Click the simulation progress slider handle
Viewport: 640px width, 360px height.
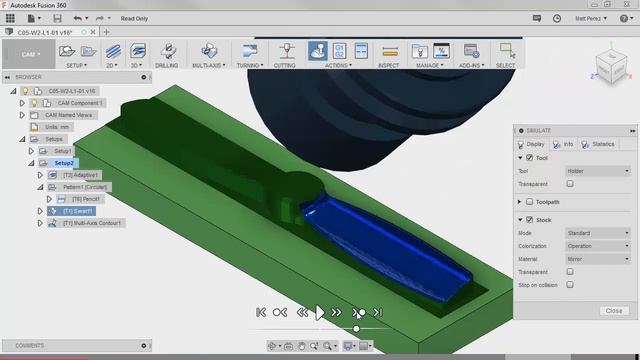356,329
